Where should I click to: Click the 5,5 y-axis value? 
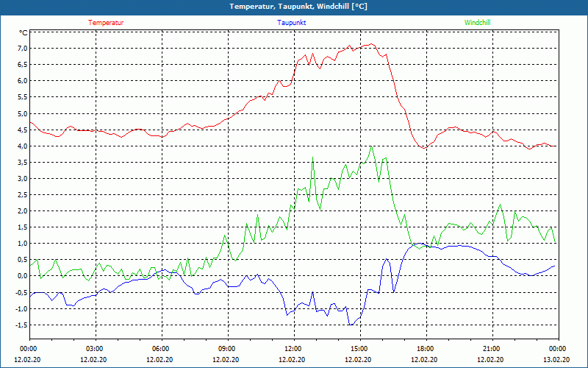pyautogui.click(x=23, y=97)
